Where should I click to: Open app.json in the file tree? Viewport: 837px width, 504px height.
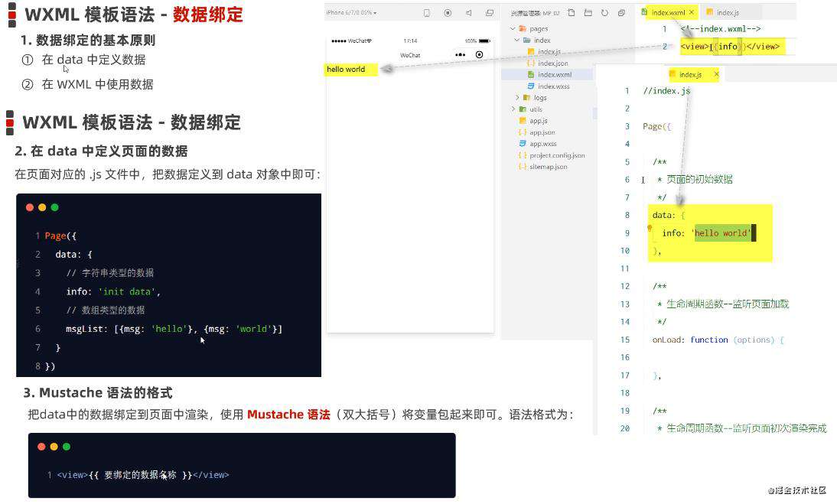coord(542,132)
